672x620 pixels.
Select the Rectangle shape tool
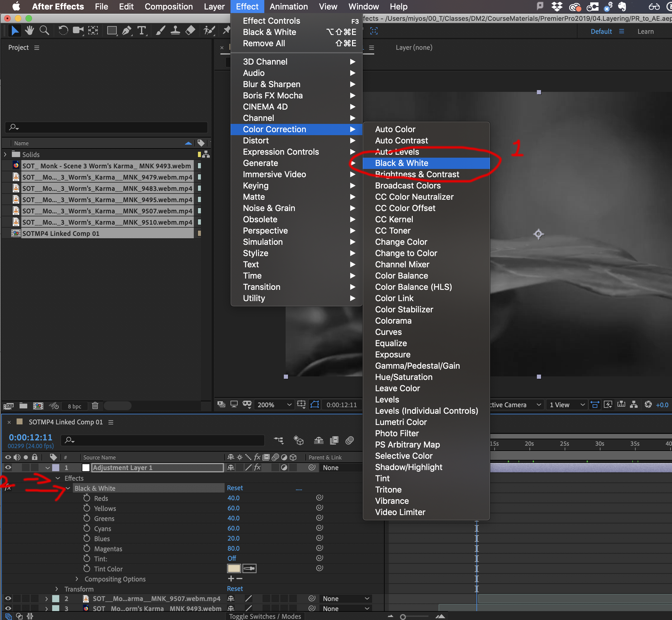pos(112,31)
